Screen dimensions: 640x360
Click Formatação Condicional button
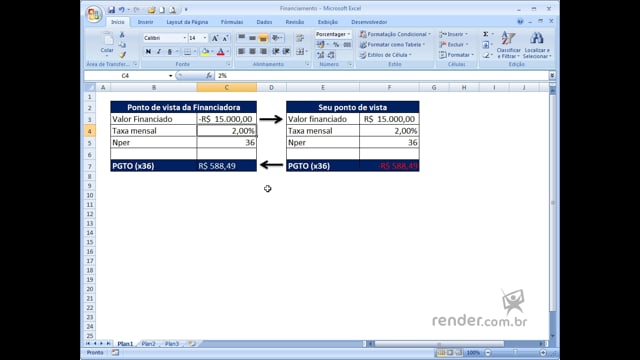click(x=395, y=34)
